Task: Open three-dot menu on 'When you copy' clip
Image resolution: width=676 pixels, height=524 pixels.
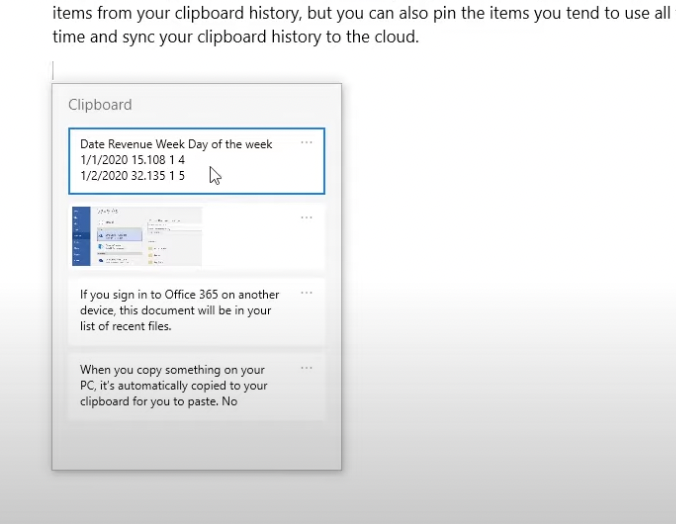Action: tap(306, 368)
